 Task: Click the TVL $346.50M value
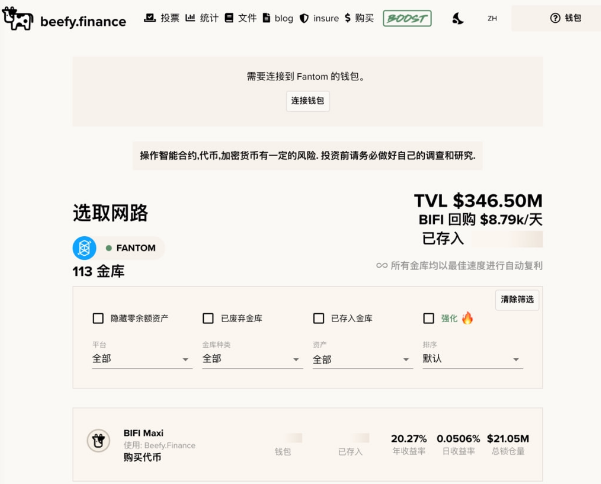(x=478, y=201)
